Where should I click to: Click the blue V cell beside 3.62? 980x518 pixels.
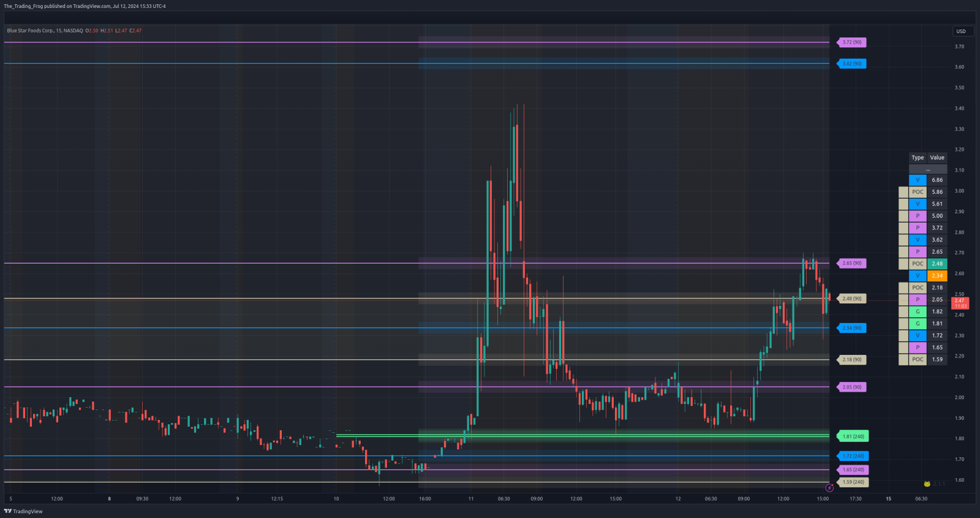(x=918, y=240)
